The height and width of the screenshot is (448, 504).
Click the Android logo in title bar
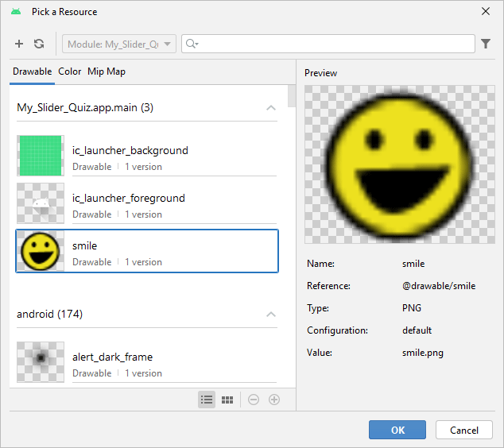pyautogui.click(x=16, y=12)
